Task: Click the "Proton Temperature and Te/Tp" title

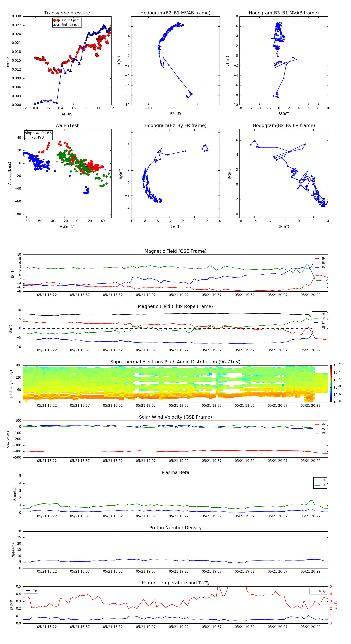Action: 175,583
